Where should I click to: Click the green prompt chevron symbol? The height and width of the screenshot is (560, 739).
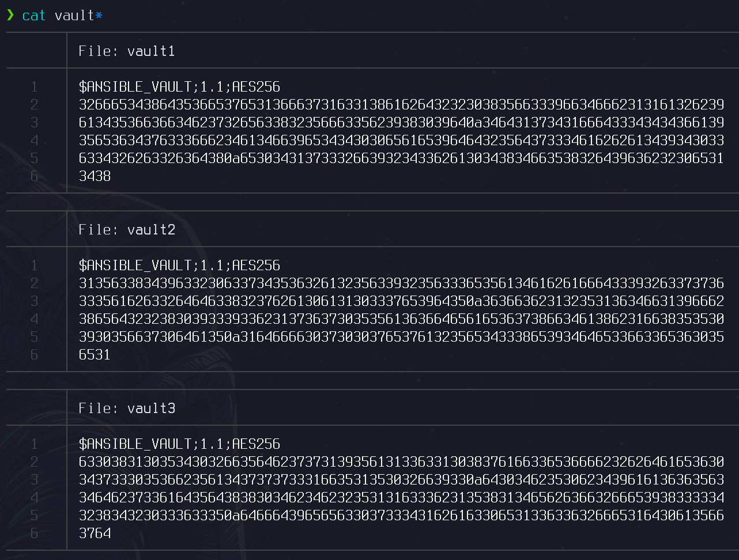(10, 15)
